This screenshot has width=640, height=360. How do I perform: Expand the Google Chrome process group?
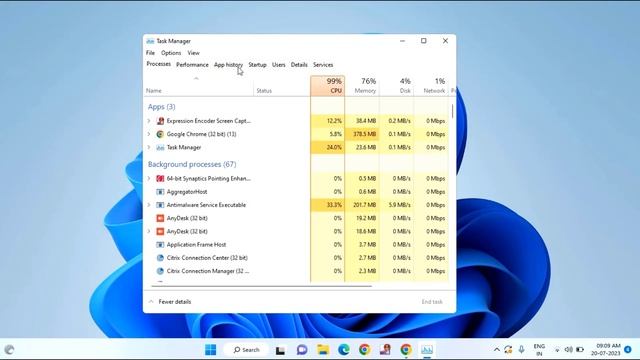(x=149, y=134)
